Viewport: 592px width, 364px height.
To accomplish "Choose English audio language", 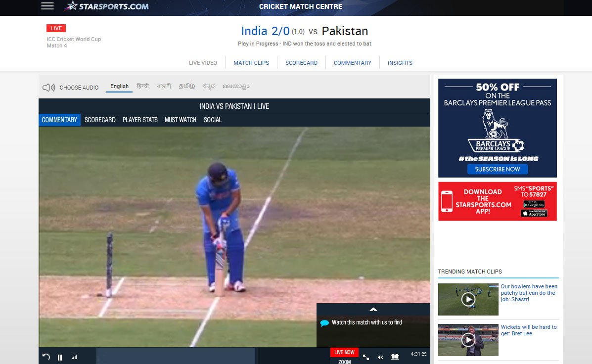I will (119, 87).
